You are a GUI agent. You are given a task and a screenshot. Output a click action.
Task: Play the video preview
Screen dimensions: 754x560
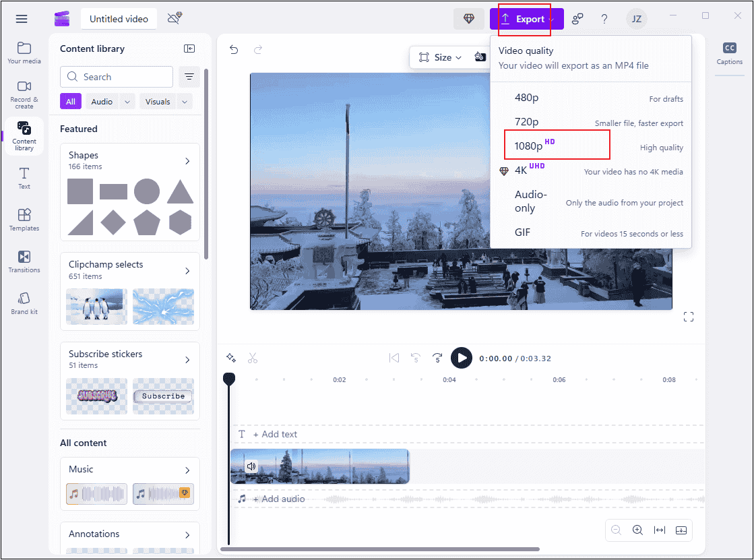461,358
